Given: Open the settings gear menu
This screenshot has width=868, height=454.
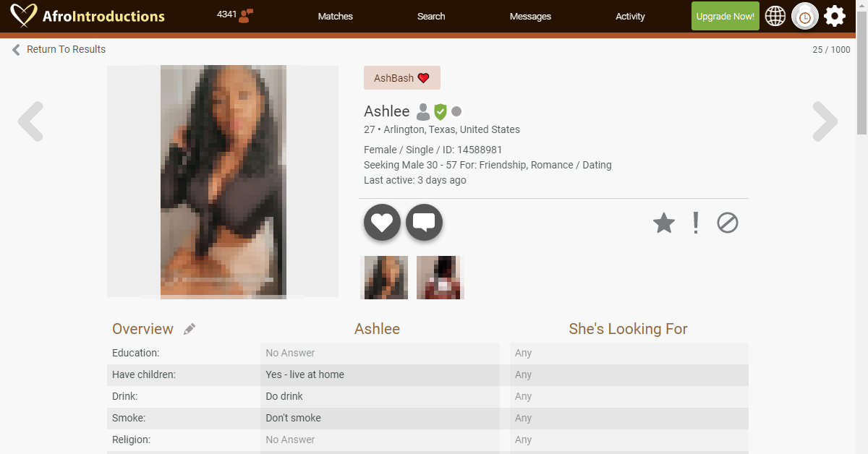Looking at the screenshot, I should coord(835,16).
